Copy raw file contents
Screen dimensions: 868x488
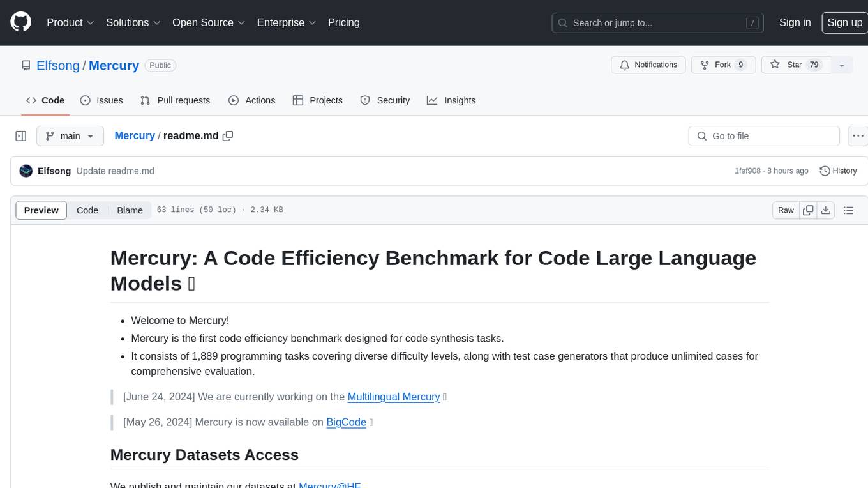(x=808, y=210)
